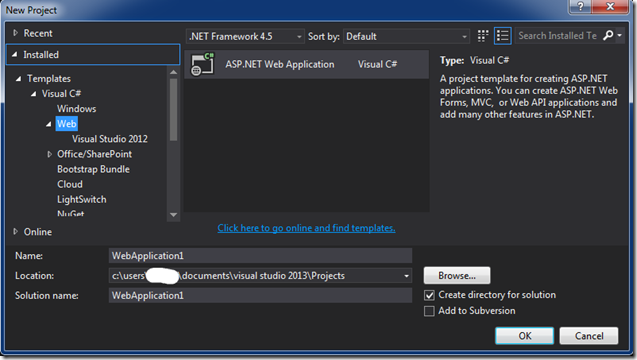Select the NuGet category
The width and height of the screenshot is (637, 360).
click(70, 213)
